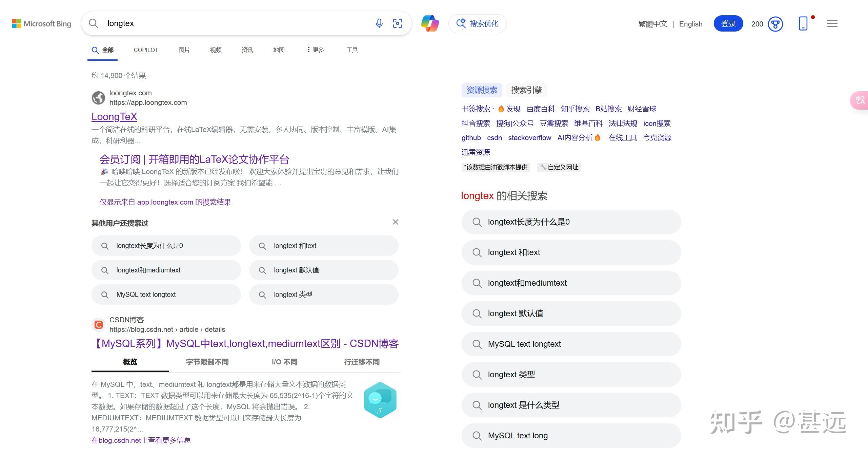Click the 迅雷资源 link
Image resolution: width=868 pixels, height=457 pixels.
coord(476,152)
